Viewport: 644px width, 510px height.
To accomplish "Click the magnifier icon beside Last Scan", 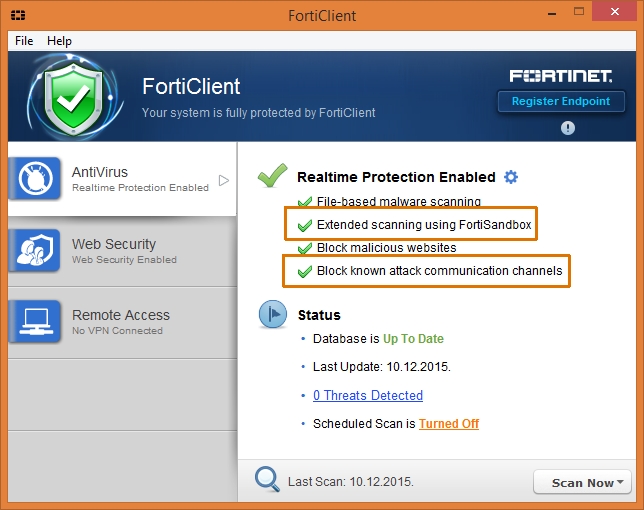I will (x=267, y=479).
